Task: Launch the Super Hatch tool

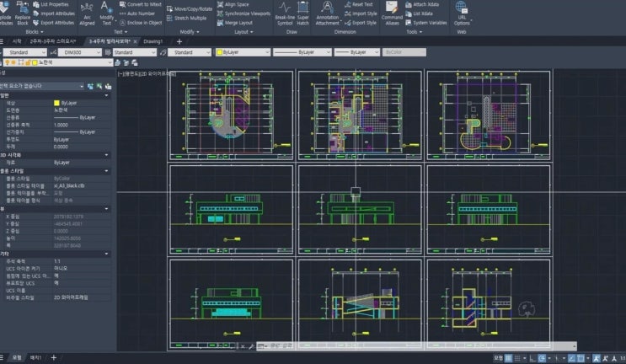Action: pyautogui.click(x=303, y=13)
